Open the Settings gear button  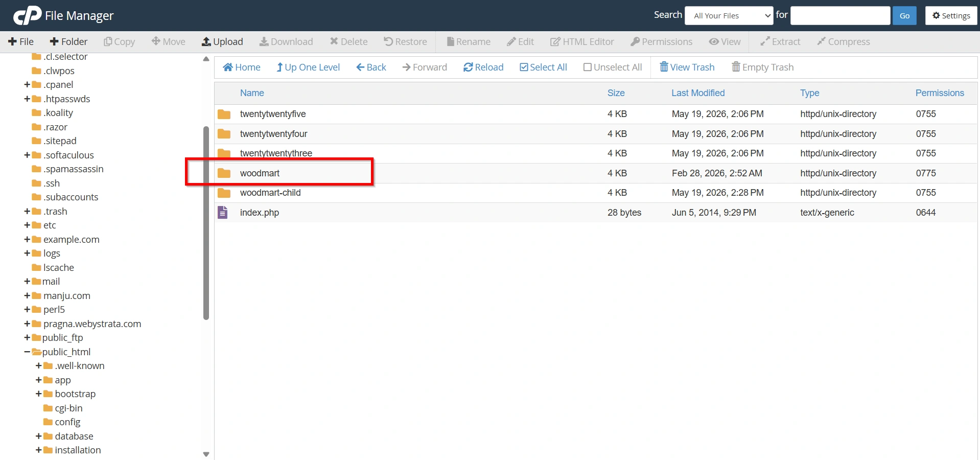951,15
